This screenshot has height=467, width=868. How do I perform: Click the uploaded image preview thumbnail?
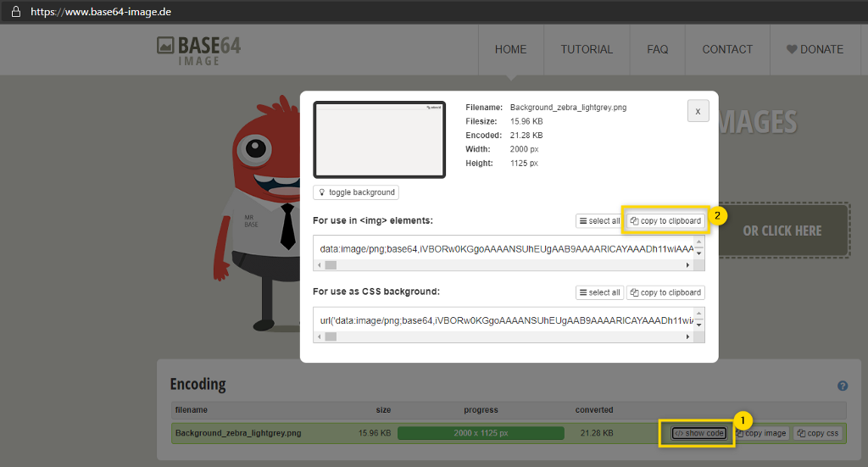click(379, 140)
